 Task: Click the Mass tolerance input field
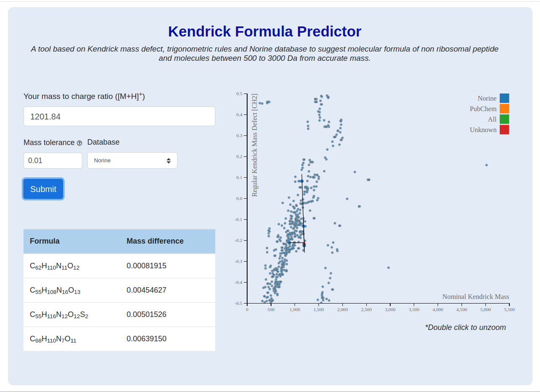point(53,161)
